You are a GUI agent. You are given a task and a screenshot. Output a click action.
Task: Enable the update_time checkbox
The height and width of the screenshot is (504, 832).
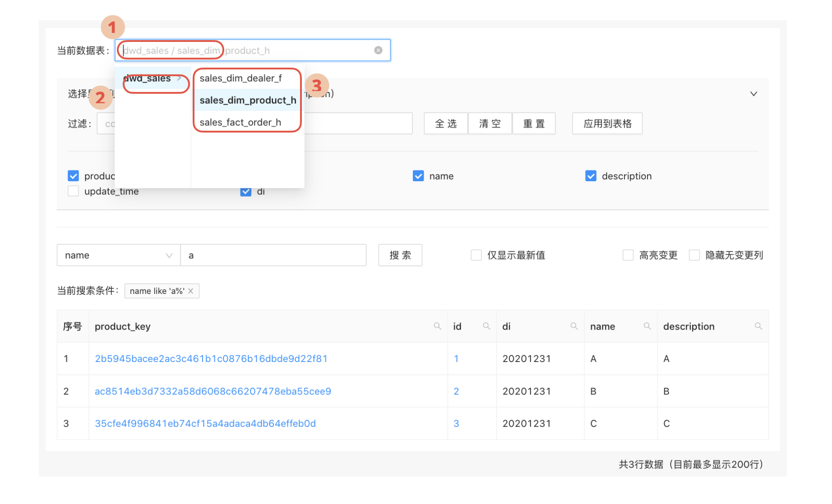tap(73, 191)
